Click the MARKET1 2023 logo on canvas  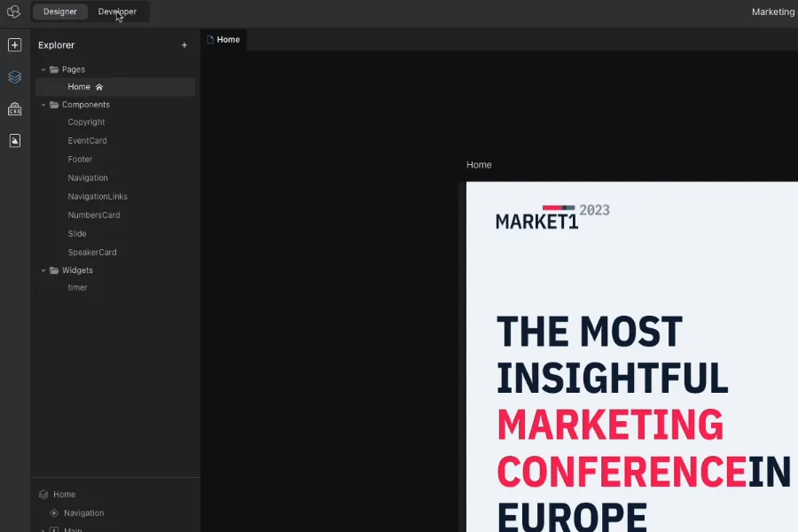[x=552, y=216]
